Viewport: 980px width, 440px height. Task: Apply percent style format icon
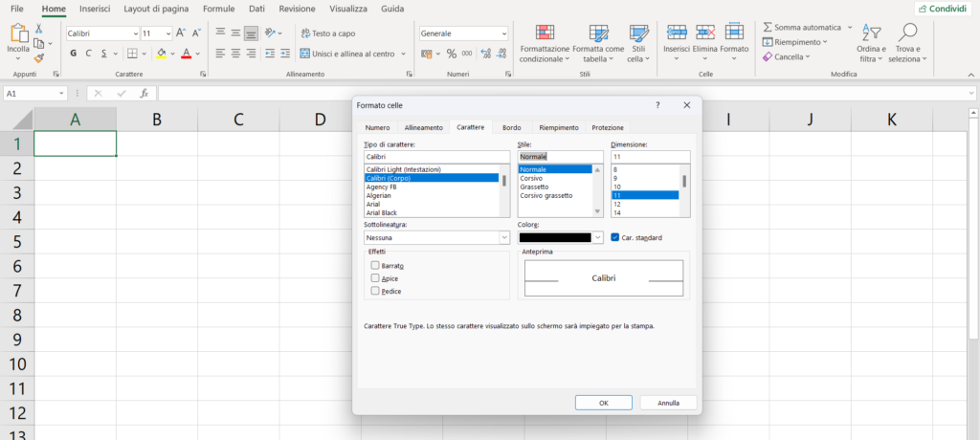452,54
